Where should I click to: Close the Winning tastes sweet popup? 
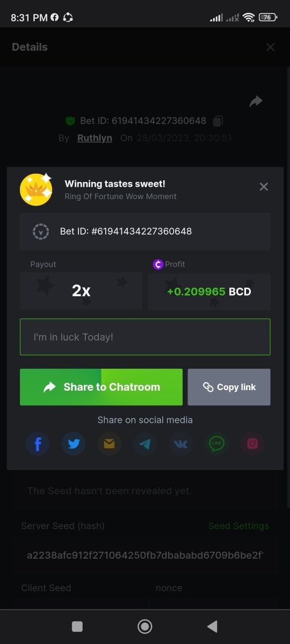(x=264, y=187)
